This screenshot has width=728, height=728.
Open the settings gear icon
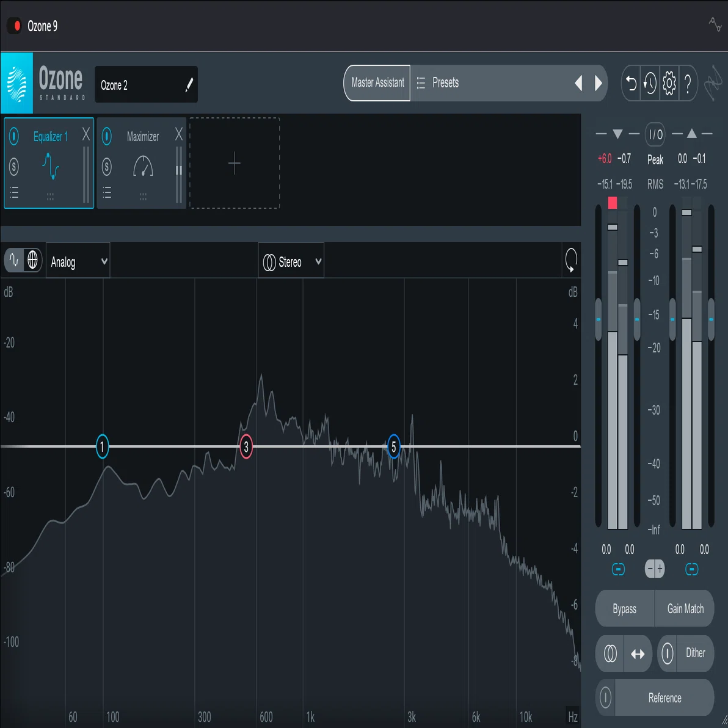[669, 83]
